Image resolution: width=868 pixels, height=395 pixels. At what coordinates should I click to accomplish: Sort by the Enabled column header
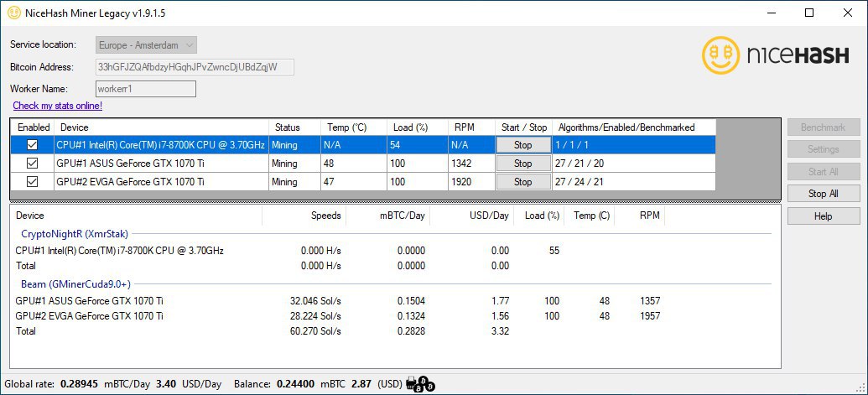click(x=33, y=127)
